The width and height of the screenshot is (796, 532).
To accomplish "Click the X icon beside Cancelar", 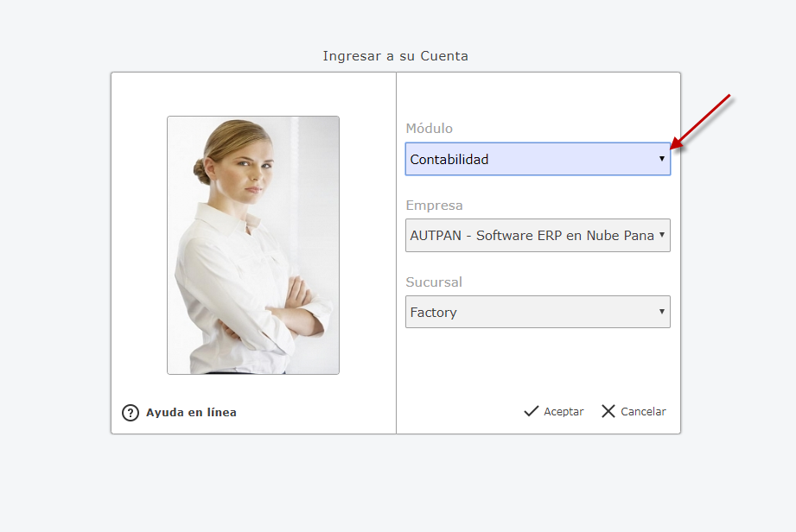I will (x=608, y=411).
